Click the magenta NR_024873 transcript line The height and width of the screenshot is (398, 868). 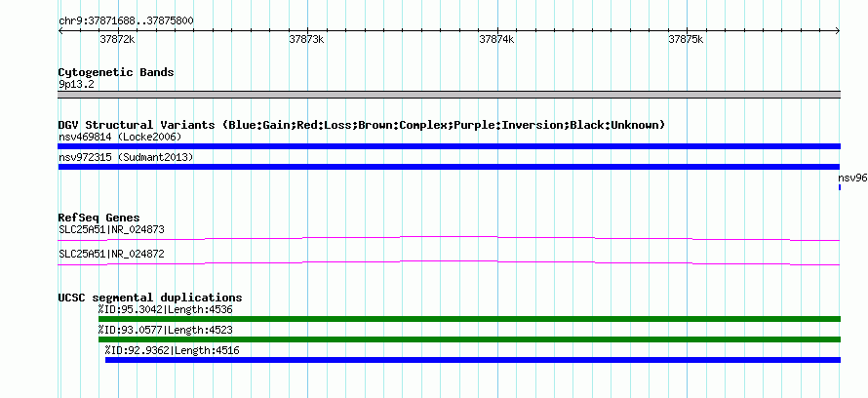tap(449, 239)
